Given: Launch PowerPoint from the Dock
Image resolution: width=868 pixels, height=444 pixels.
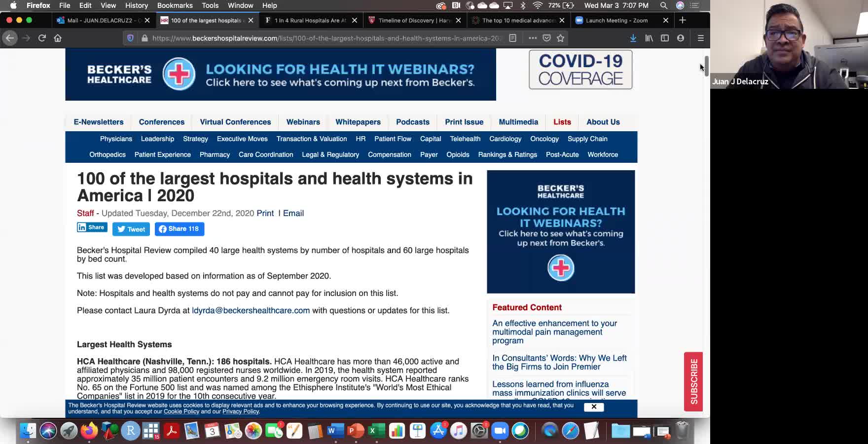Looking at the screenshot, I should pyautogui.click(x=356, y=431).
